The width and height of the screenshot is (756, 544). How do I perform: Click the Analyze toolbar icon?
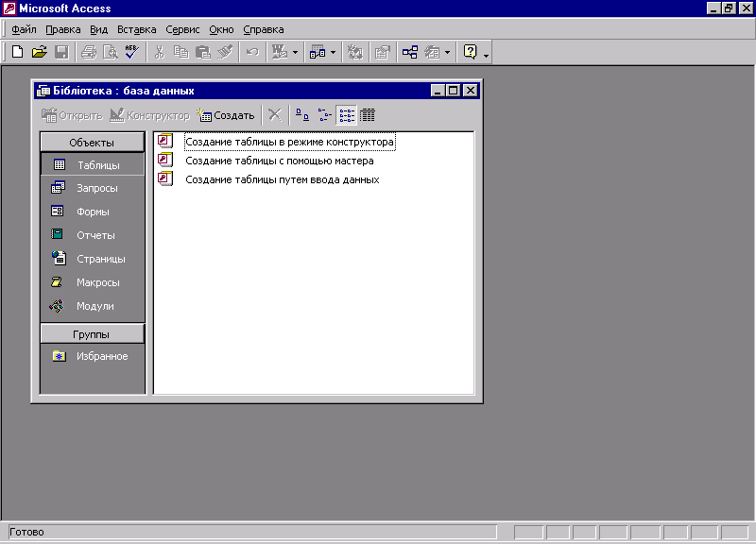318,52
